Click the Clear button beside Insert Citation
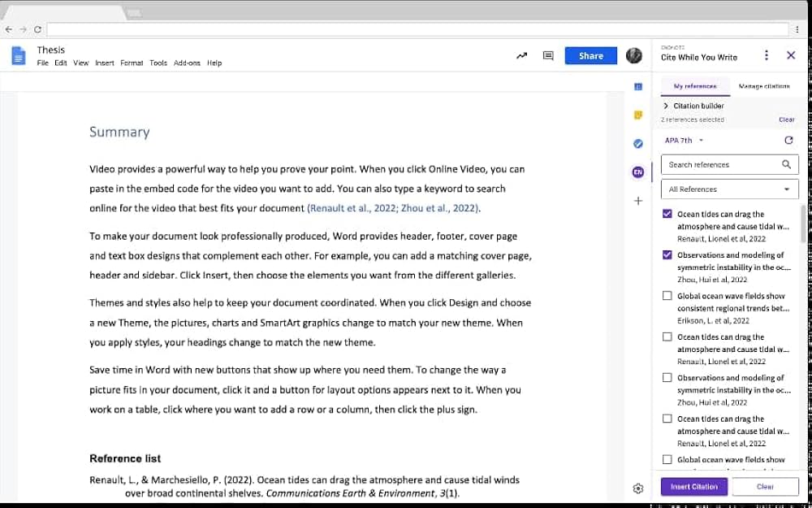The image size is (812, 508). point(765,487)
